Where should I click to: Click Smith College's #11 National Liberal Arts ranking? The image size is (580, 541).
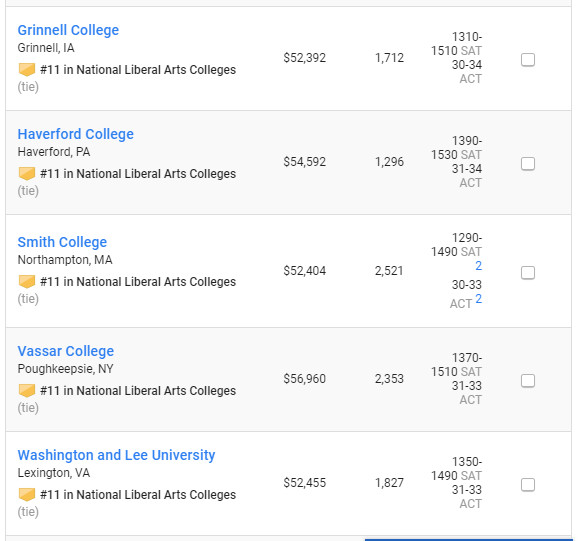138,282
